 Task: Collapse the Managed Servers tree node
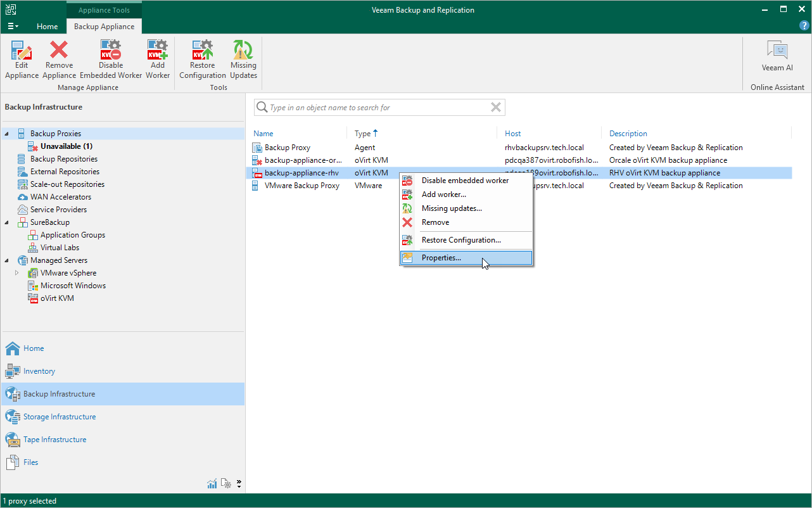coord(6,260)
